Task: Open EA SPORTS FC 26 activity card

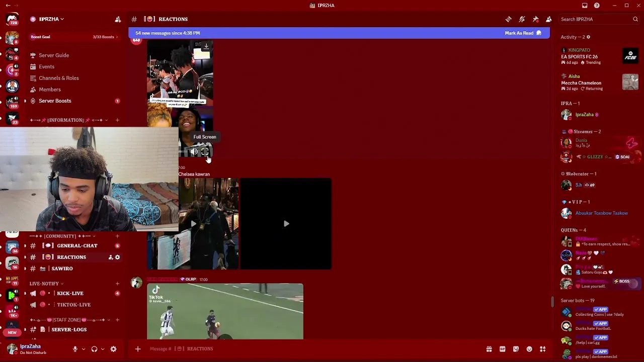Action: tap(600, 56)
